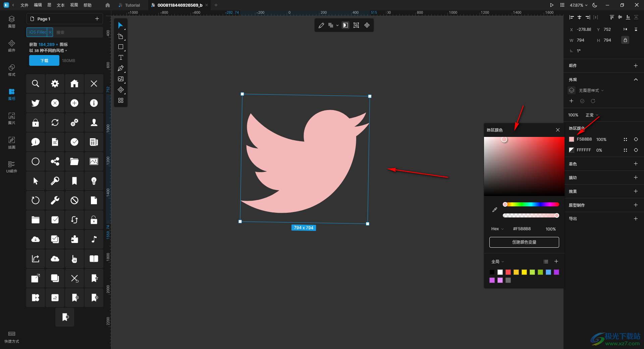Viewport: 644px width, 349px height.
Task: Click the icon search field
Action: click(78, 32)
